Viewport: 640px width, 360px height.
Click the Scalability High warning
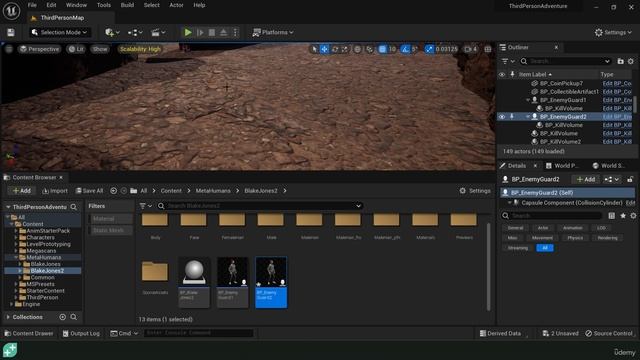tap(140, 49)
